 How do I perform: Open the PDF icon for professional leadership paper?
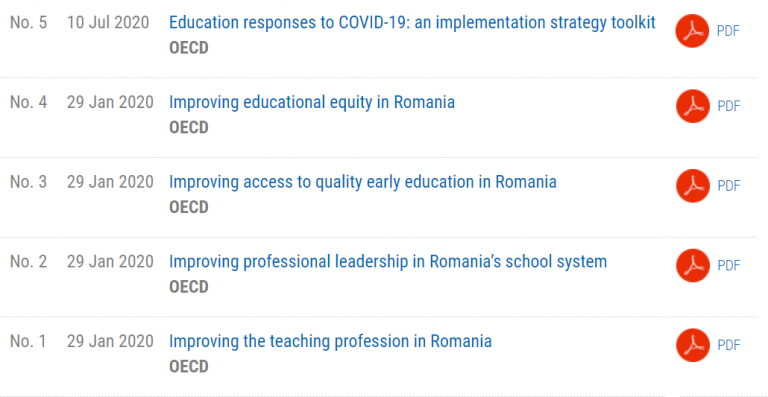pyautogui.click(x=693, y=265)
